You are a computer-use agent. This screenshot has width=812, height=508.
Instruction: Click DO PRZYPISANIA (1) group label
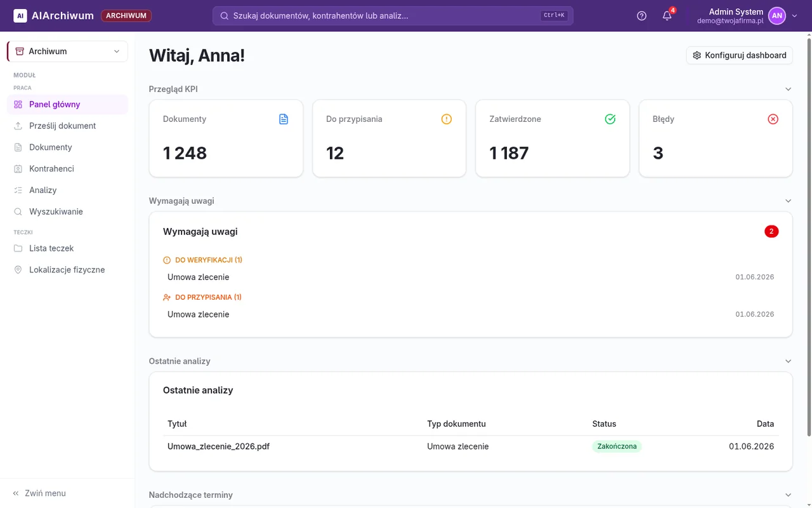pos(209,297)
